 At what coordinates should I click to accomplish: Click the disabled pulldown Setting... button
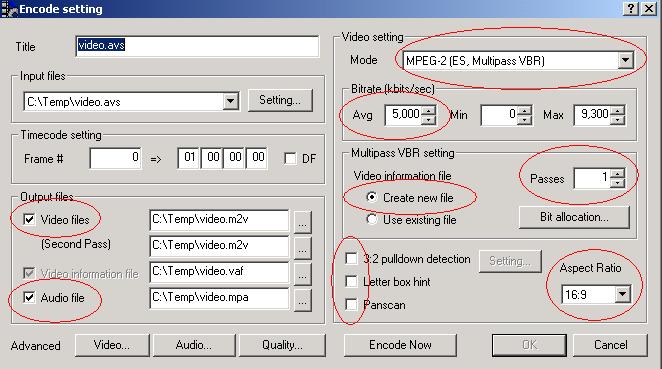pyautogui.click(x=510, y=261)
